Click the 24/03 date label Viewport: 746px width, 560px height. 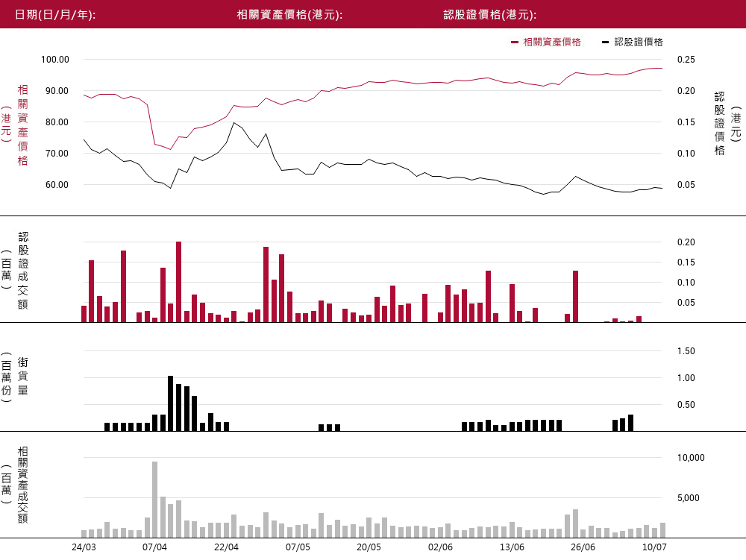(x=84, y=547)
